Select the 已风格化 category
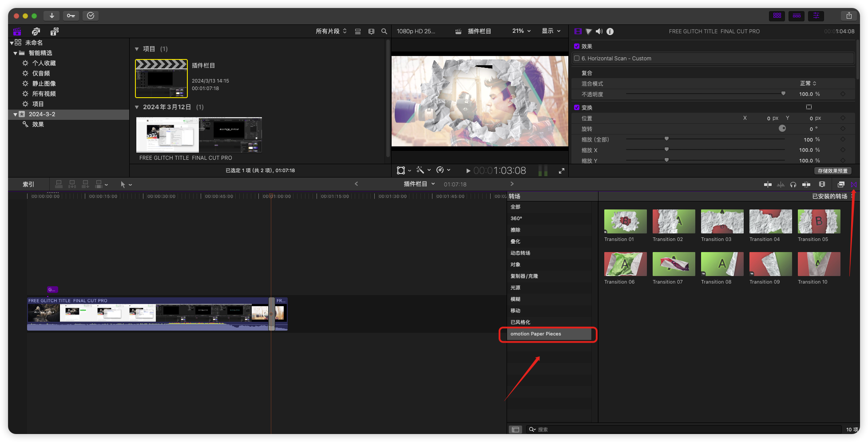This screenshot has height=442, width=868. [x=549, y=322]
